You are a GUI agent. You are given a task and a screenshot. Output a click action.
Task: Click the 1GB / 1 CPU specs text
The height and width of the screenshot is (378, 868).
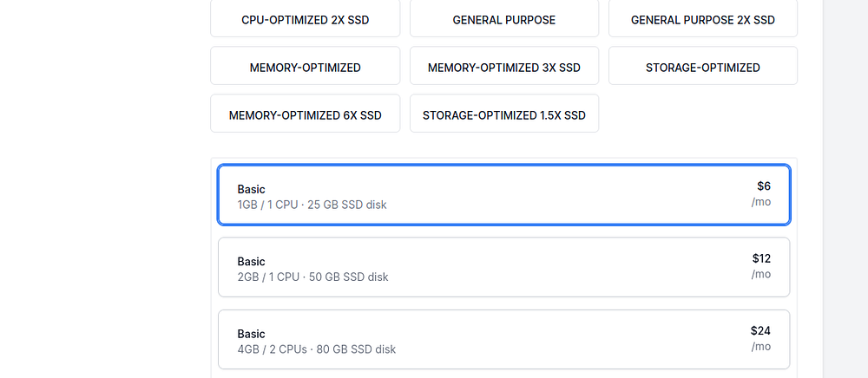pos(312,205)
